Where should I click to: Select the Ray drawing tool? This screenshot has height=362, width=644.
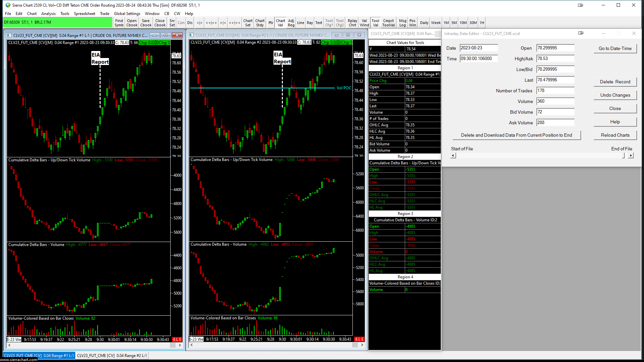310,23
